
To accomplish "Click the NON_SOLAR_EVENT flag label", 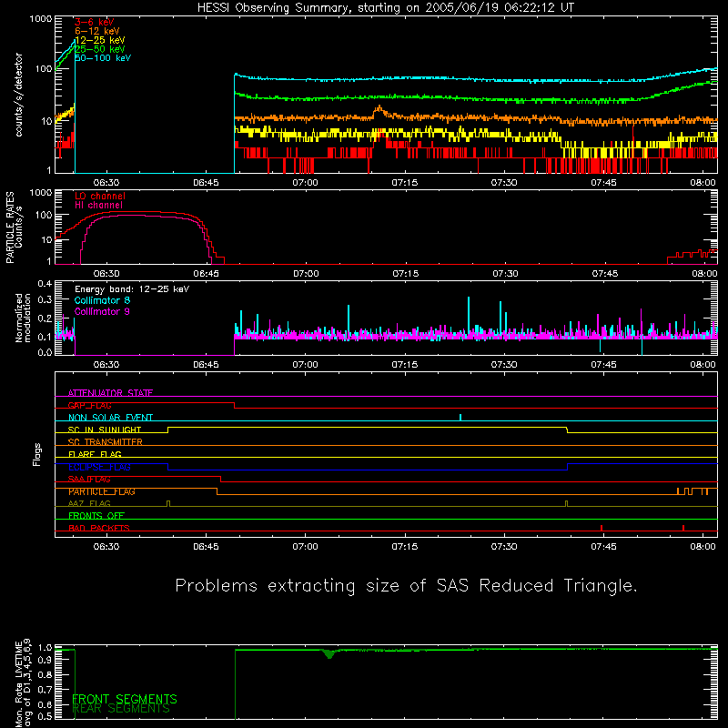I will [x=110, y=418].
